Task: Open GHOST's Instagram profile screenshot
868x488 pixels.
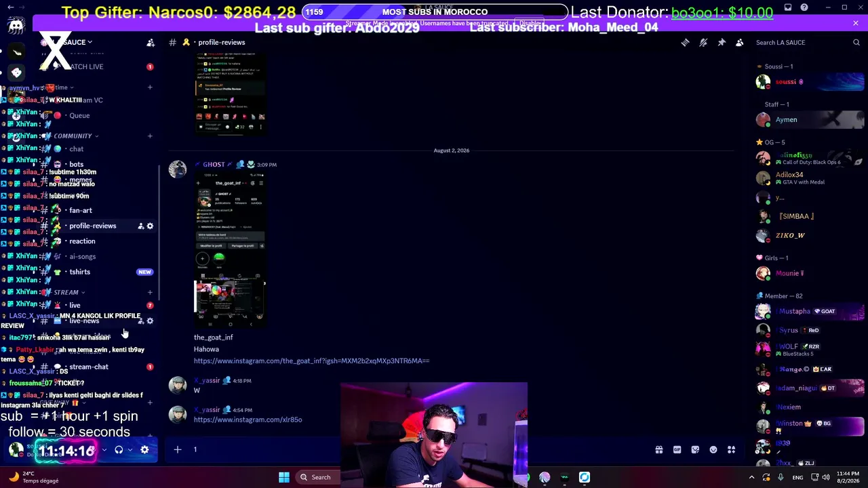Action: (230, 249)
